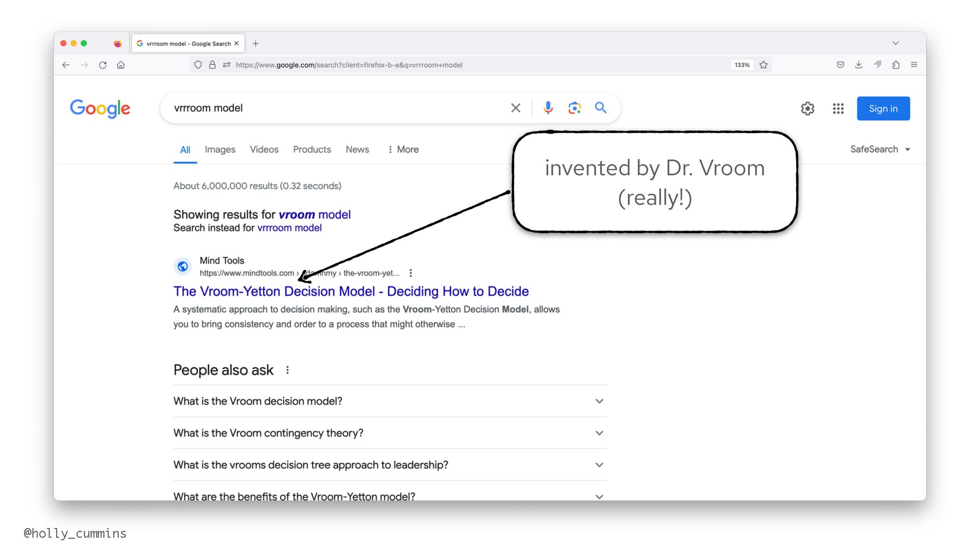Bookmark this page with star icon

(x=764, y=65)
